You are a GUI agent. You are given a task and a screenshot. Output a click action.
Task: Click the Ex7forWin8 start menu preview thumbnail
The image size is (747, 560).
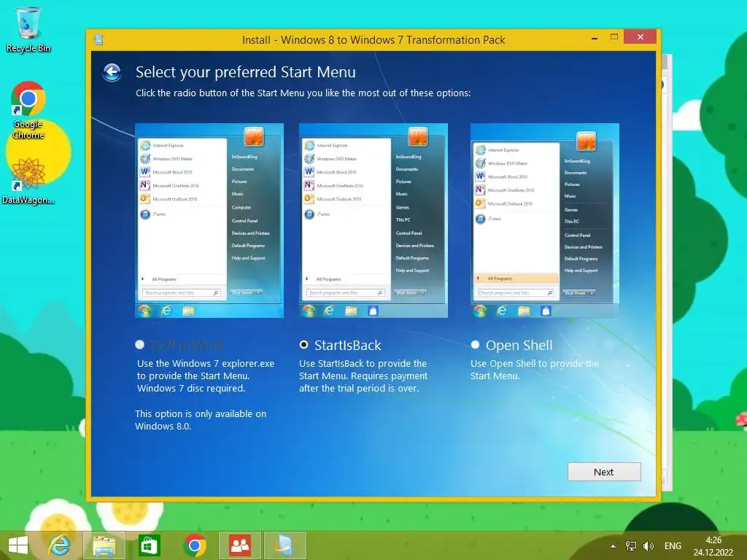(209, 220)
